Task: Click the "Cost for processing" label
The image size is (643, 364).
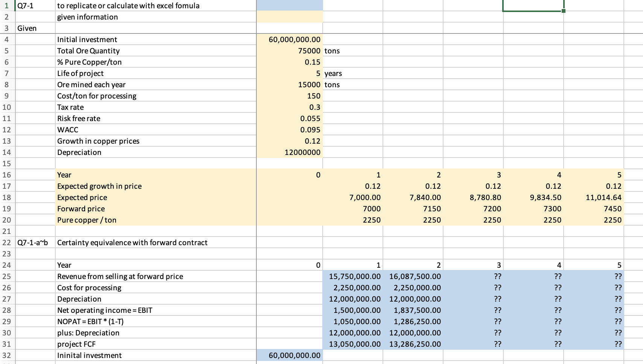Action: click(x=89, y=288)
